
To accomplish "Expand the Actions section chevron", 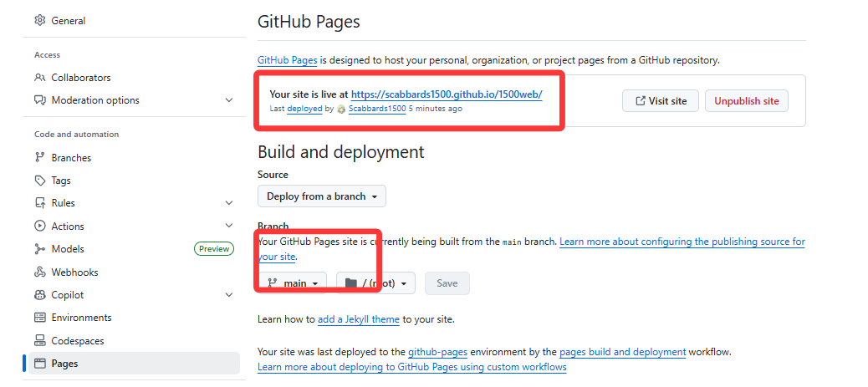I will pos(229,226).
